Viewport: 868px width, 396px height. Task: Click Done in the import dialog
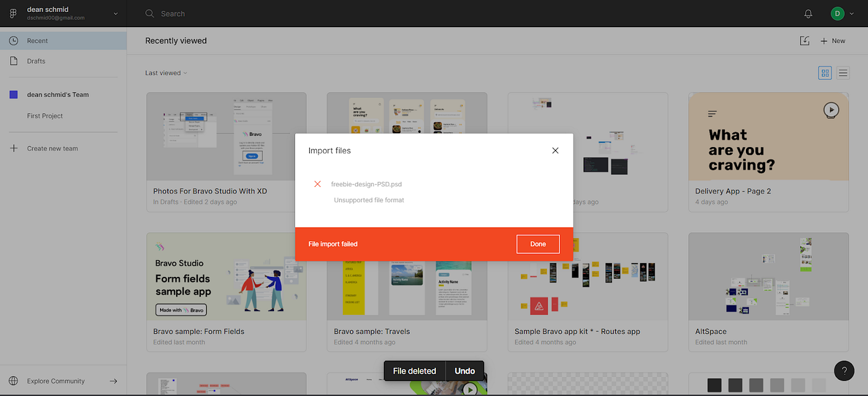tap(538, 244)
